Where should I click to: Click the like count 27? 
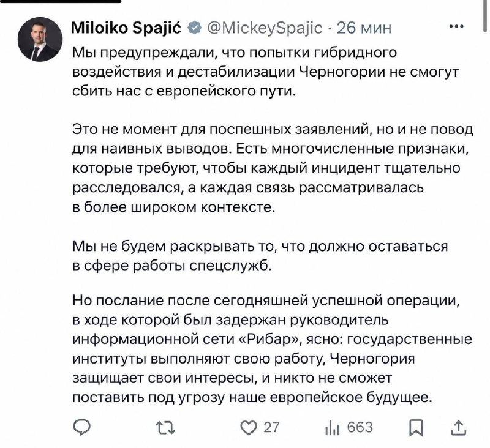tap(271, 427)
